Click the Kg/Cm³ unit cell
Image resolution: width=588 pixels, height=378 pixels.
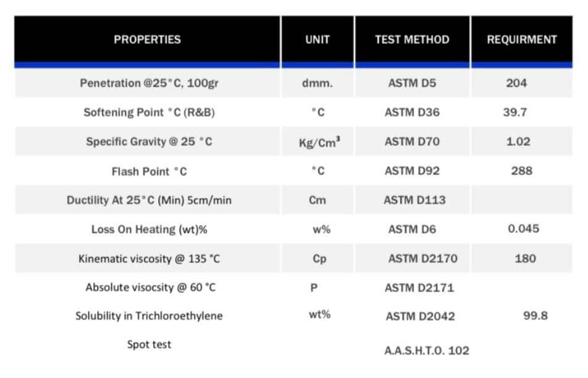(317, 142)
